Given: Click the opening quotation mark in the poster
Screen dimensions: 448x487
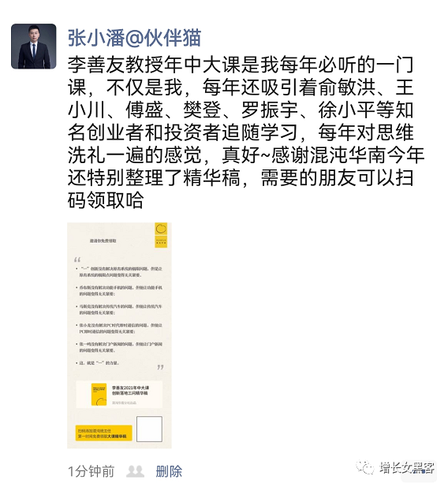Looking at the screenshot, I should point(77,259).
